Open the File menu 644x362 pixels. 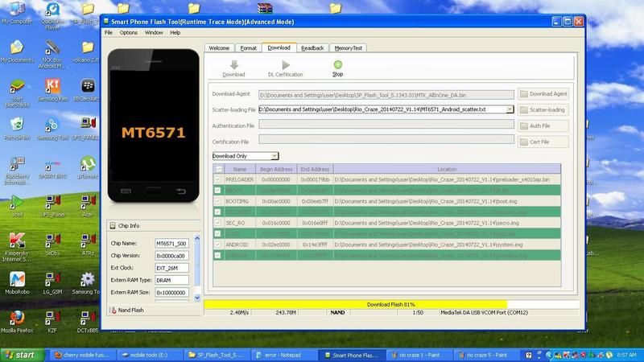(109, 32)
